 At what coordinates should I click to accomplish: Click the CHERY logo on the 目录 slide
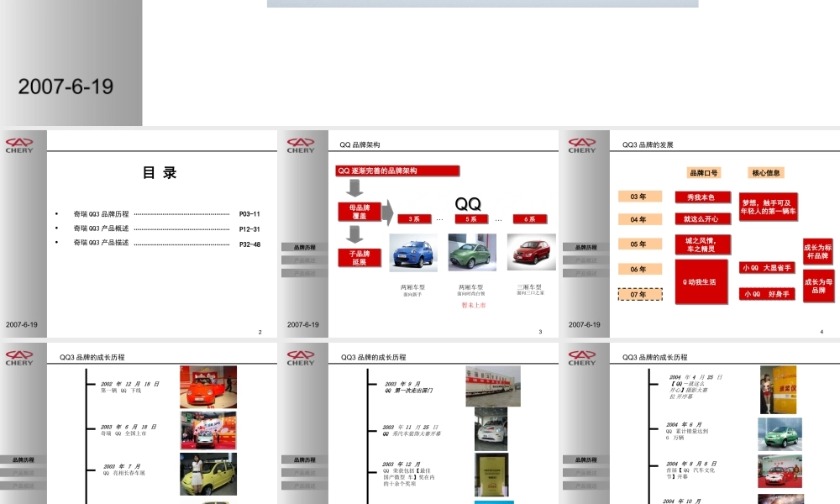[19, 145]
